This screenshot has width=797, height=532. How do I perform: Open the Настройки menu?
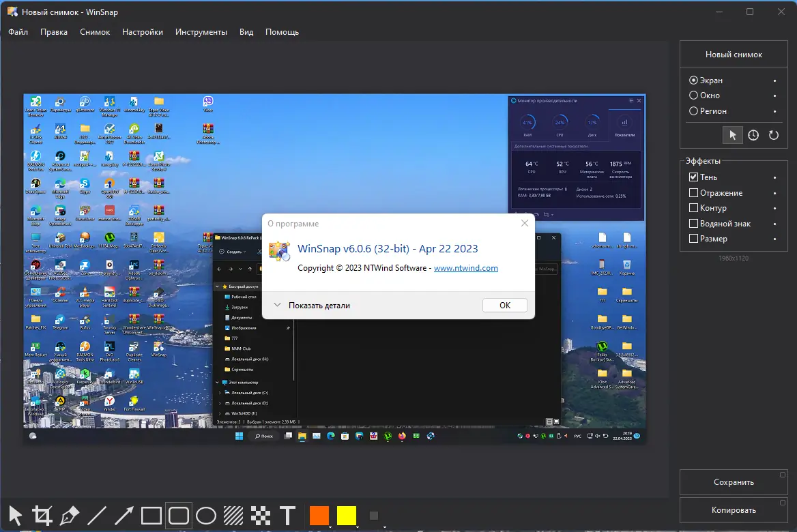[143, 32]
